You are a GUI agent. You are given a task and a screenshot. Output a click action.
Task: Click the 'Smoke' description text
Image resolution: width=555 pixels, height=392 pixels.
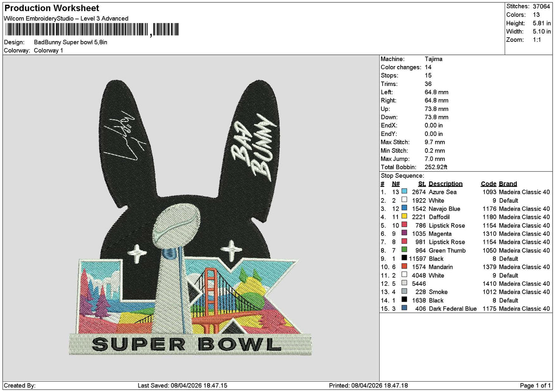coord(438,292)
